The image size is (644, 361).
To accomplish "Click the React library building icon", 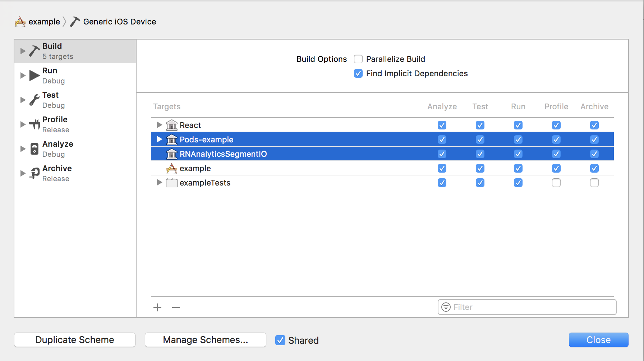I will point(172,125).
